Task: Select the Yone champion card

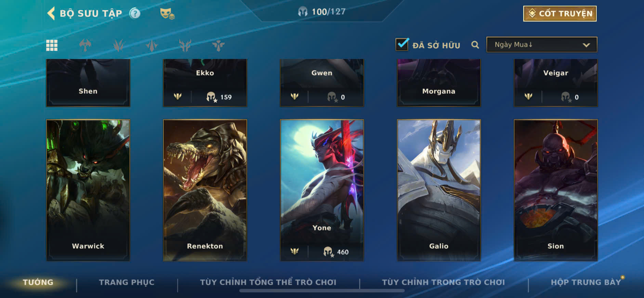Action: (322, 190)
